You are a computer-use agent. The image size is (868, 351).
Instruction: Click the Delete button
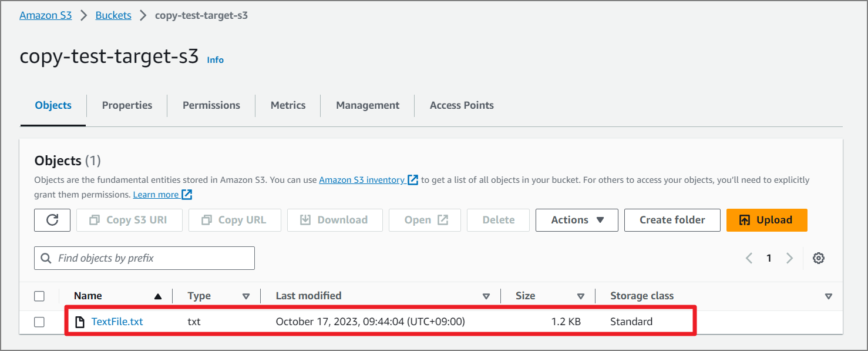[x=499, y=220]
